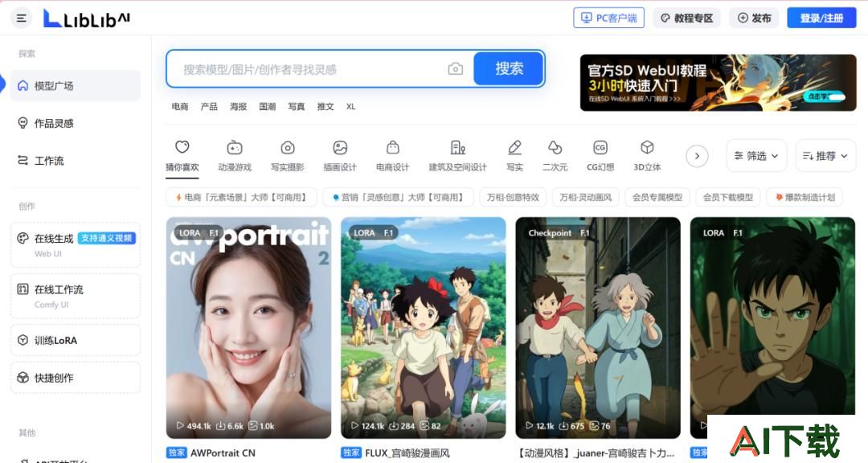Select the 会员下载模型 tag

click(x=728, y=197)
